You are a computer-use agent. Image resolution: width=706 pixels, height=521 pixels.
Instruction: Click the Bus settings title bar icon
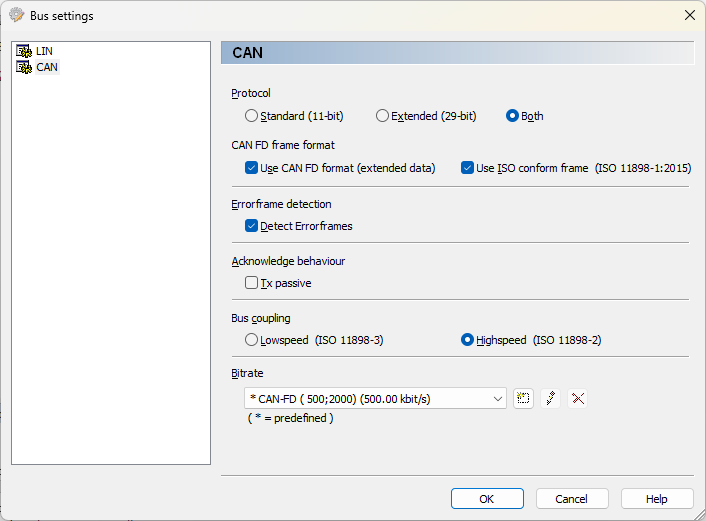click(x=16, y=15)
